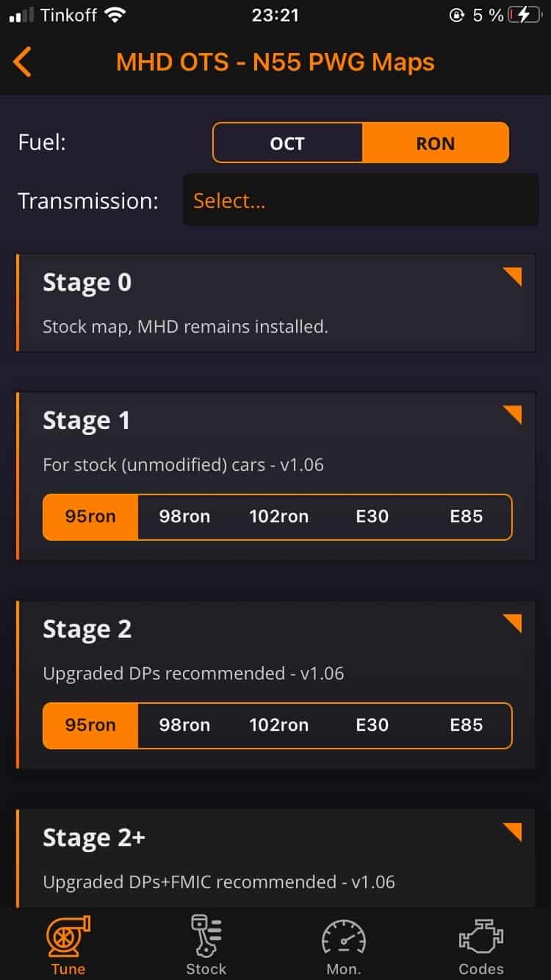Tap the Stage 0 stock map card
The width and height of the screenshot is (551, 980).
(x=275, y=303)
